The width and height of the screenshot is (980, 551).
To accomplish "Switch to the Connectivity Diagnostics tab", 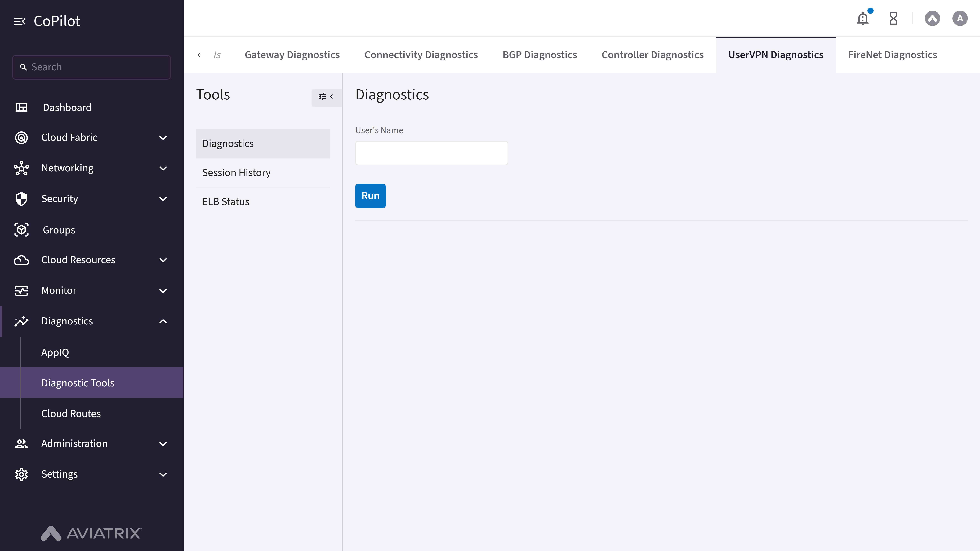I will (421, 55).
